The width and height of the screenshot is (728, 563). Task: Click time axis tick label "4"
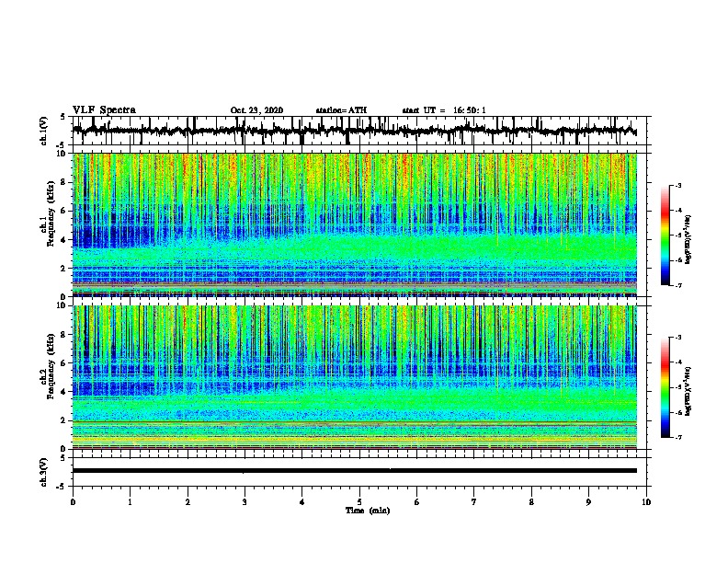click(302, 502)
